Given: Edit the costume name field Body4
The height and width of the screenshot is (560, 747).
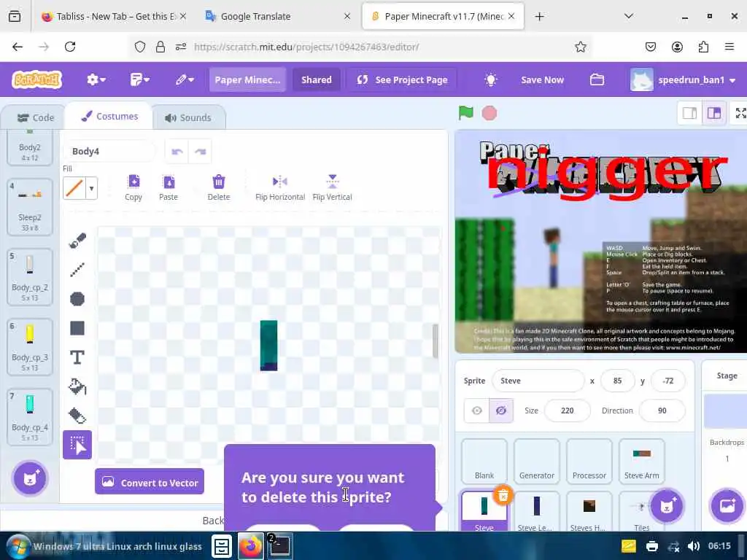Looking at the screenshot, I should [x=109, y=152].
